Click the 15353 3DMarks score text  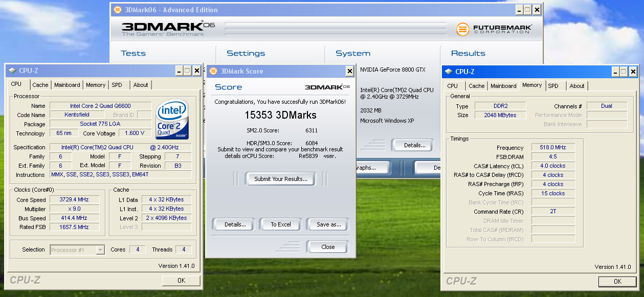pyautogui.click(x=280, y=115)
